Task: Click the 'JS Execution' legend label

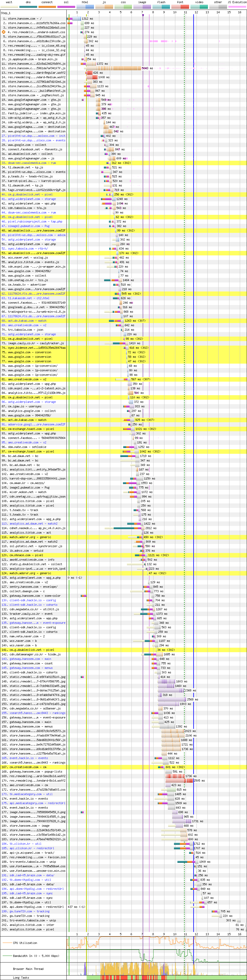Action: [x=237, y=2]
